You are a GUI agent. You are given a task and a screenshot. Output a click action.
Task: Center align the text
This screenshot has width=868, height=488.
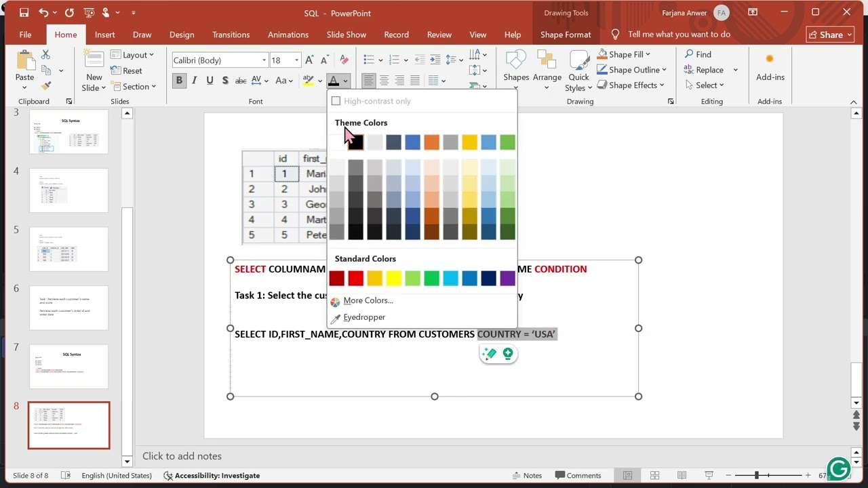click(384, 81)
